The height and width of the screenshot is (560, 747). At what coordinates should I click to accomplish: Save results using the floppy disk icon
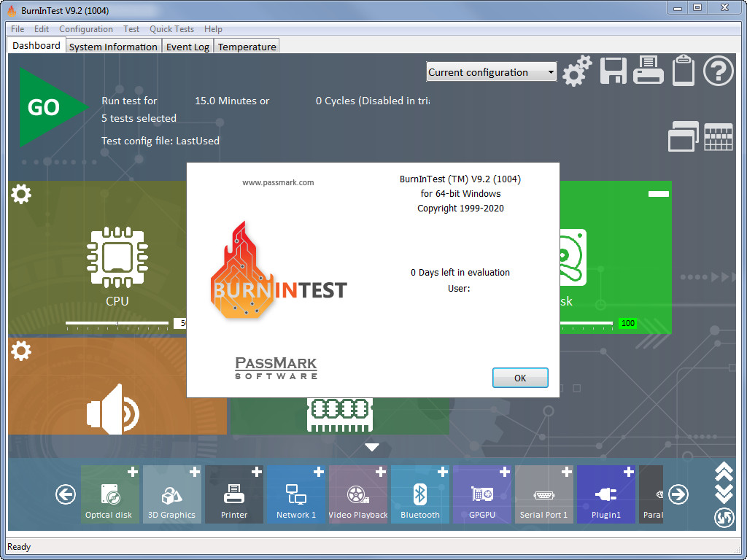click(x=613, y=71)
